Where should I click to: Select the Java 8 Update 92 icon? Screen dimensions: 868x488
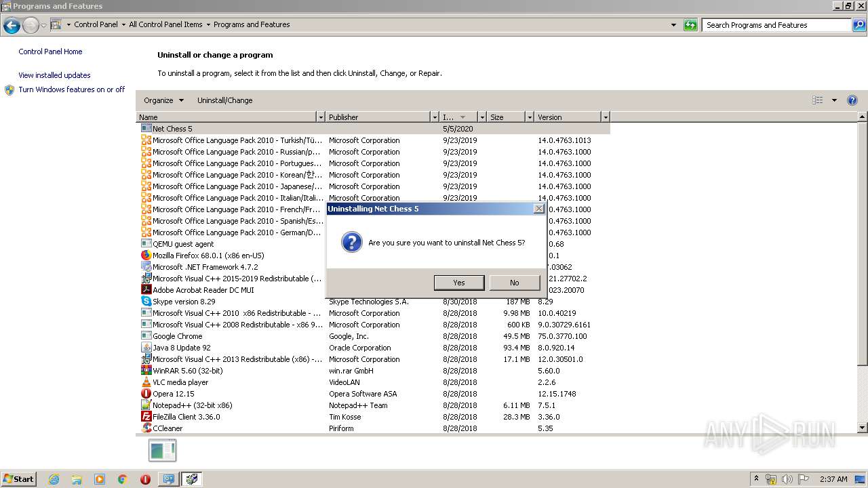146,348
